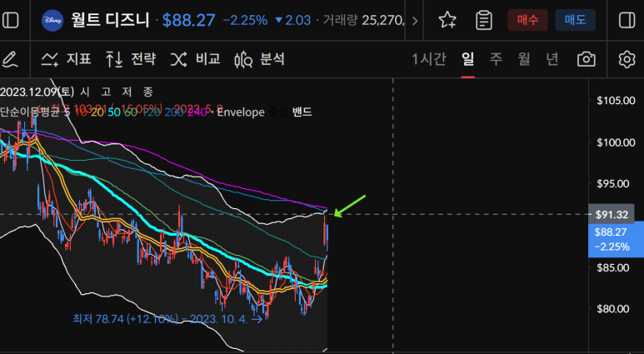Click the 밴드 legend label
The height and width of the screenshot is (354, 644).
[x=302, y=112]
